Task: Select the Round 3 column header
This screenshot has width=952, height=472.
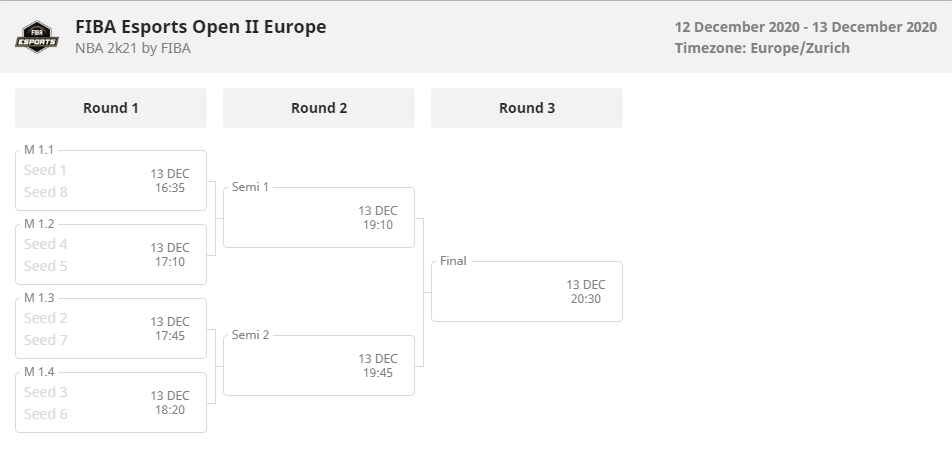Action: [527, 108]
